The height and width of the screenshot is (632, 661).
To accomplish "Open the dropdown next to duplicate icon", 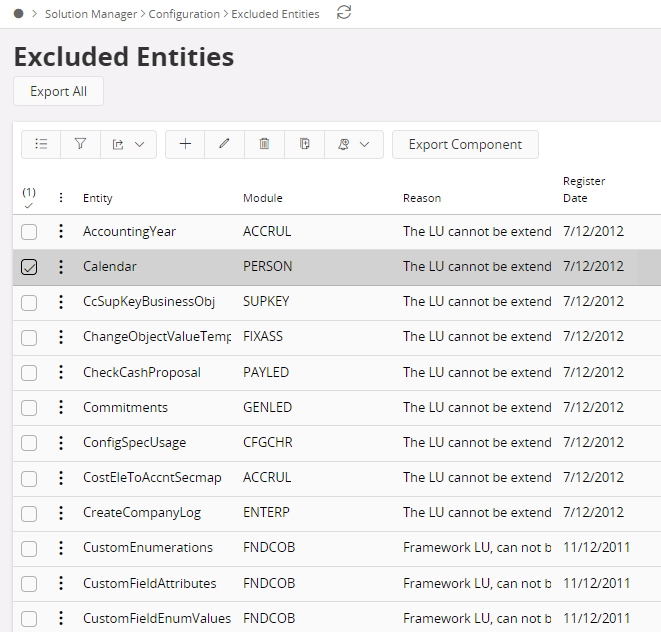I will 354,144.
